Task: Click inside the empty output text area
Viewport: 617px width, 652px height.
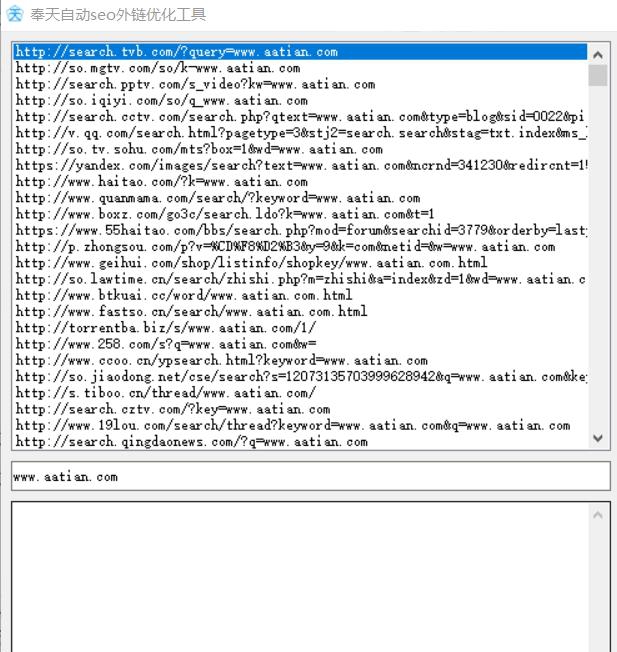Action: [299, 578]
